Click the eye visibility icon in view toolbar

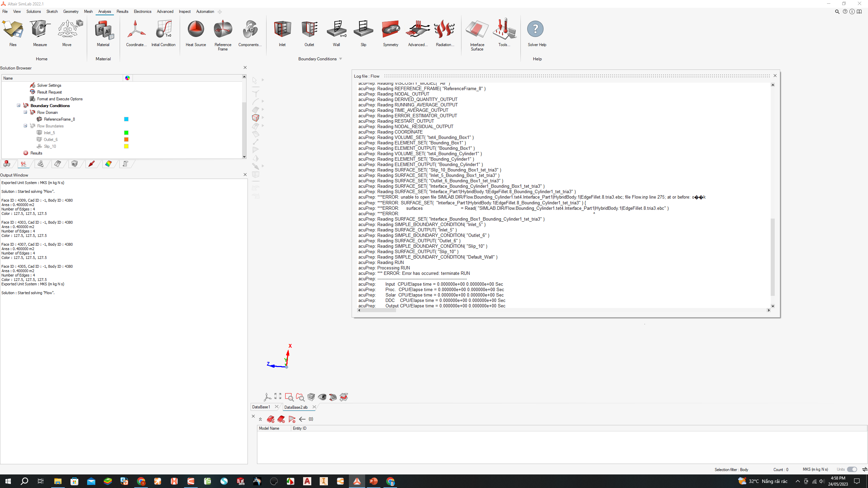(322, 397)
